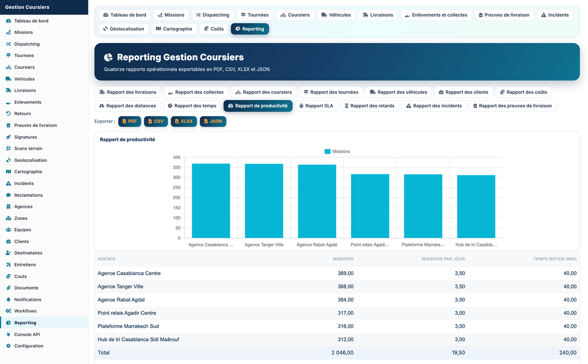Viewport: 588px width, 364px height.
Task: Click the Couts coins icon in the sidebar
Action: [8, 276]
